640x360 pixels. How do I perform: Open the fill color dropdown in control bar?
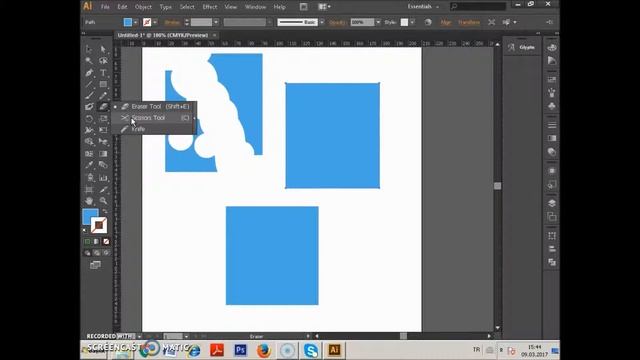[x=136, y=22]
